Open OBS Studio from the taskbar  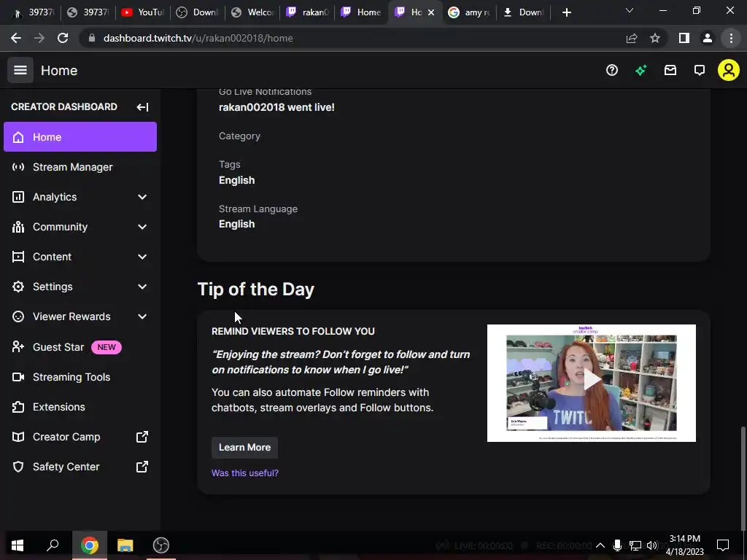click(161, 545)
